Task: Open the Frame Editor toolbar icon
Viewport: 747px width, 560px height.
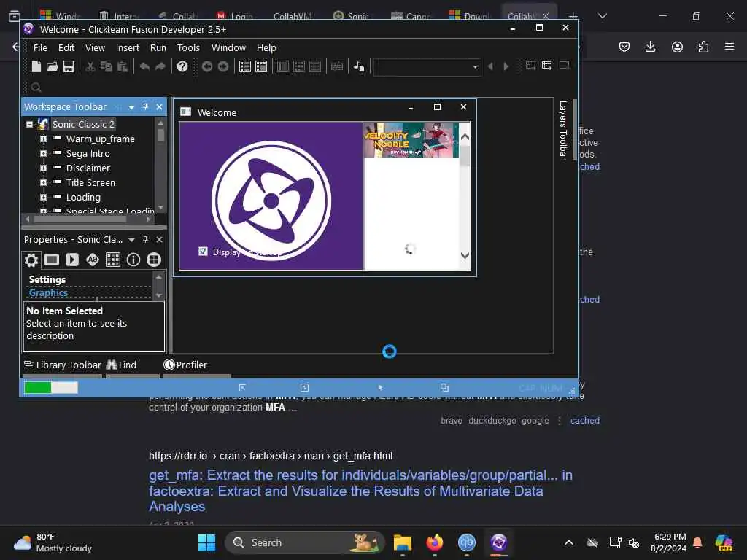Action: coord(261,66)
